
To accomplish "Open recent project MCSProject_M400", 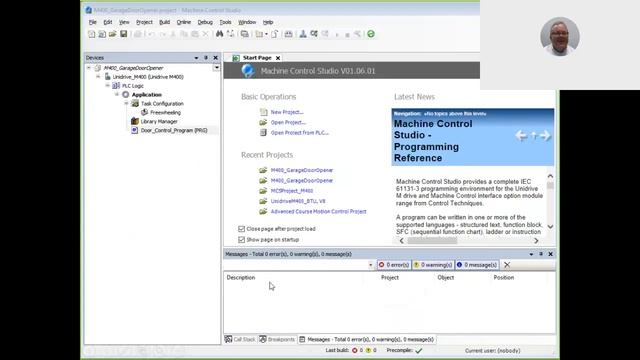I will (x=292, y=191).
